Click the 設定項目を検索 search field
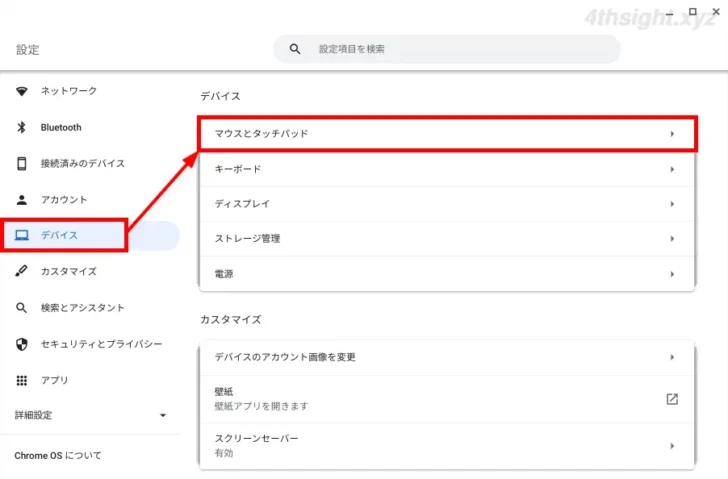The image size is (728, 479). point(447,49)
